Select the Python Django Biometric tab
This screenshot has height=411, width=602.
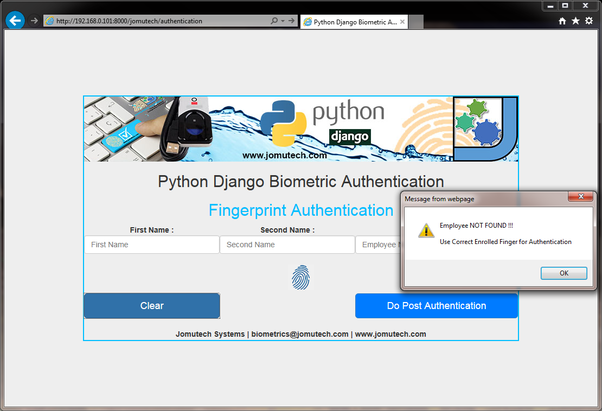[353, 22]
